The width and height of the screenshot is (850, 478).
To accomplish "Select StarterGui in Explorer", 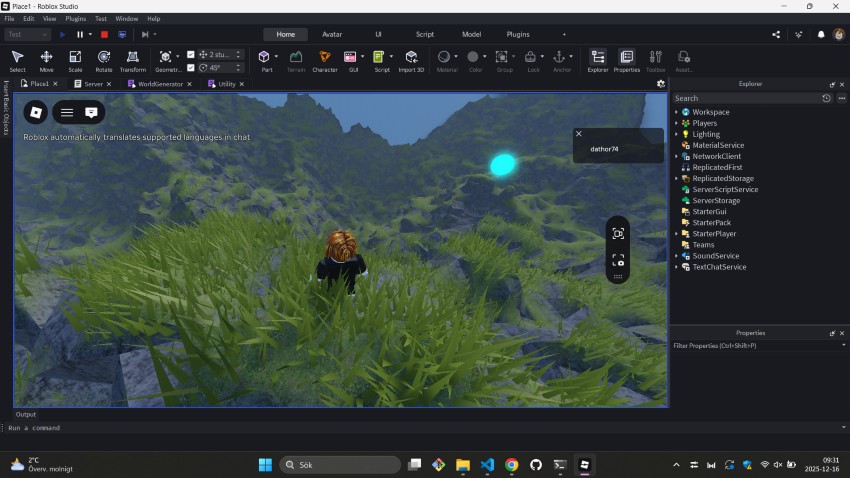I will tap(709, 211).
